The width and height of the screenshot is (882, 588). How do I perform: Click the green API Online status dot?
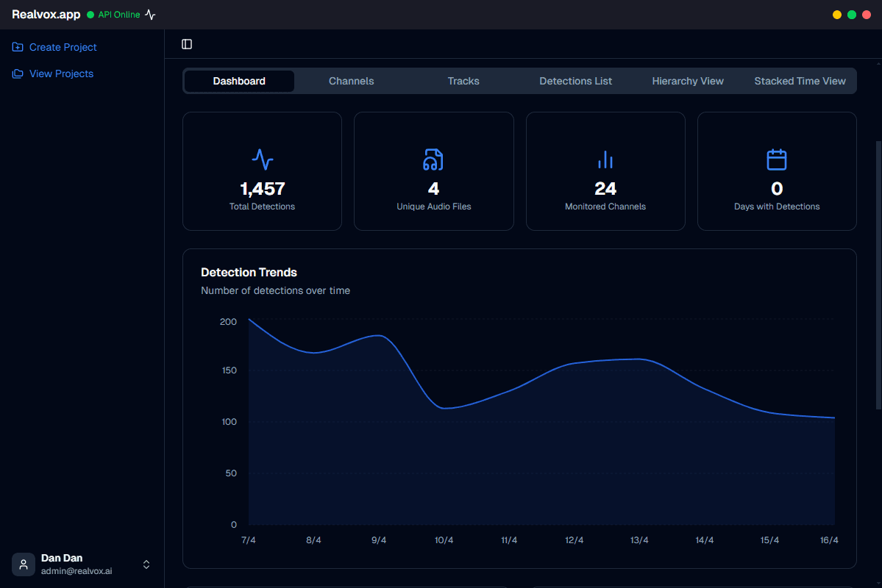click(x=88, y=14)
